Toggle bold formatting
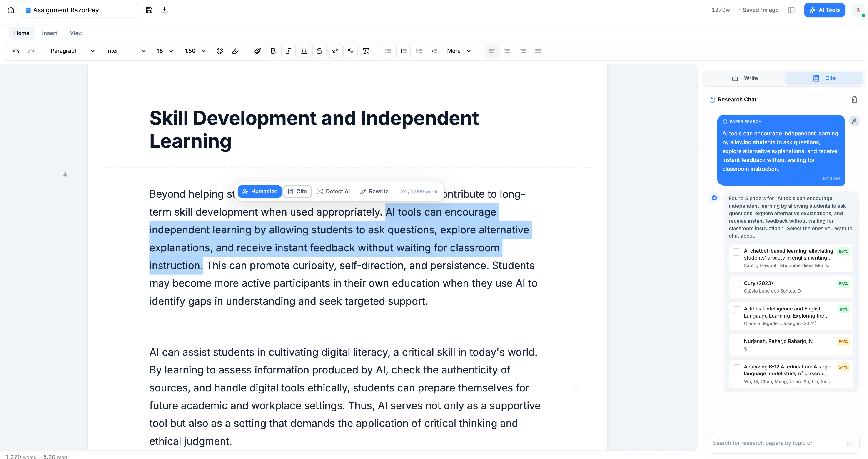 click(x=273, y=51)
